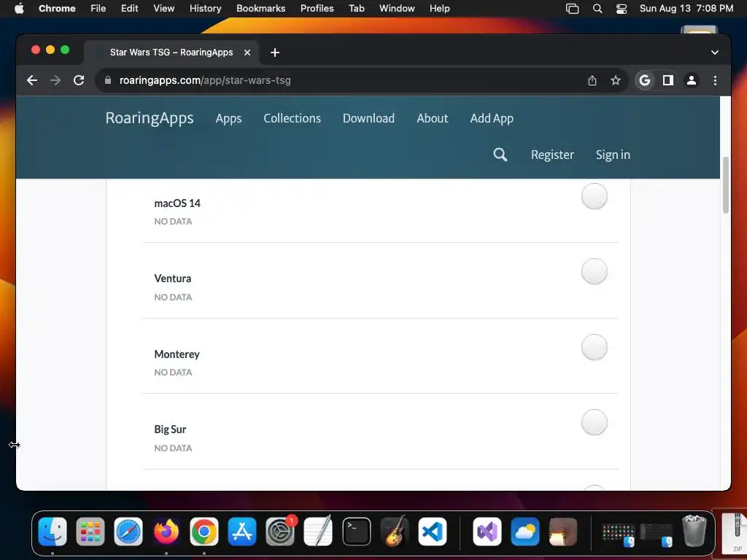Open Launchpad from the Dock
The image size is (747, 560).
click(x=90, y=532)
